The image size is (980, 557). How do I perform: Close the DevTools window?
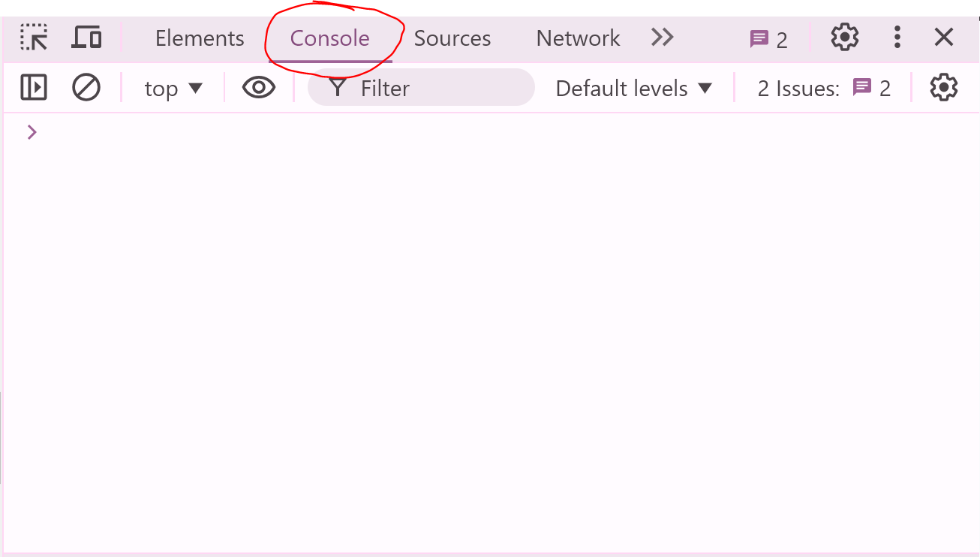click(943, 37)
